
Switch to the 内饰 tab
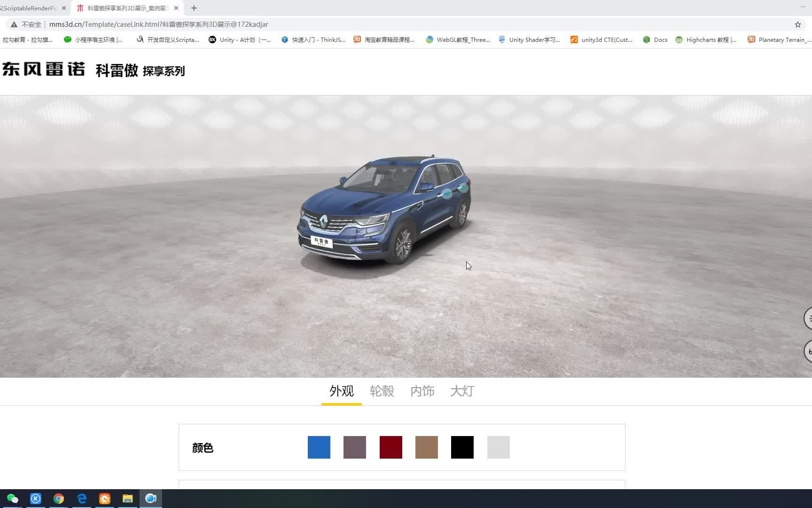click(x=422, y=391)
